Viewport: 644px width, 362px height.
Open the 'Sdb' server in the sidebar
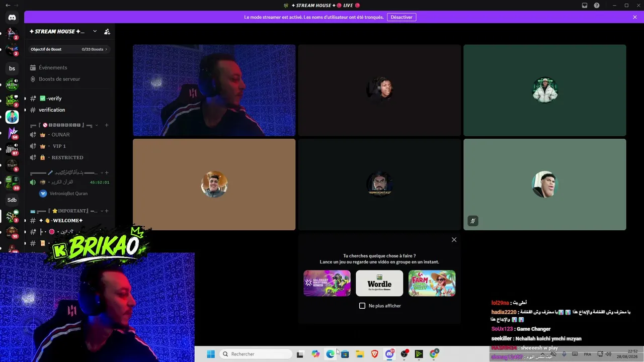12,200
